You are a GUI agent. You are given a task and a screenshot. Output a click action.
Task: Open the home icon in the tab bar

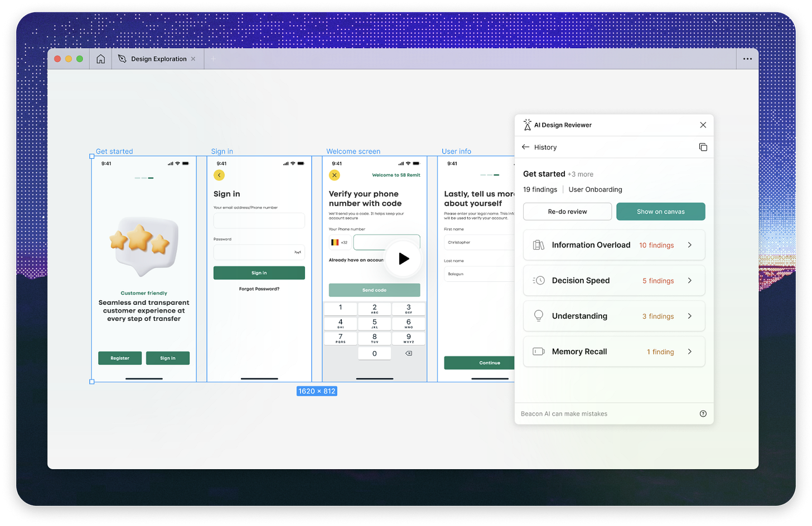click(100, 59)
